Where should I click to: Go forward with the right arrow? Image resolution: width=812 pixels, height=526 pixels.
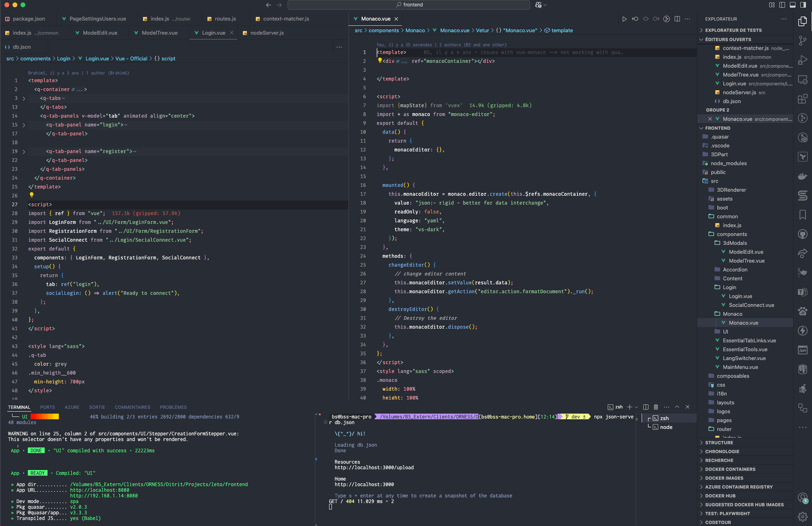tap(279, 5)
